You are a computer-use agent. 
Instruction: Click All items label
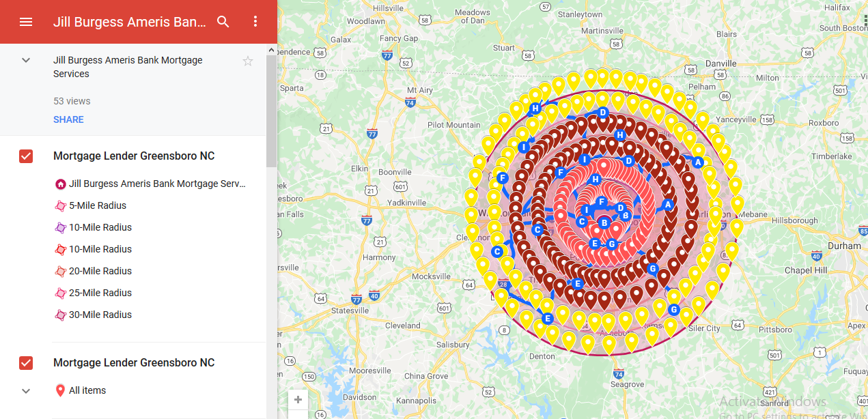[x=87, y=391]
